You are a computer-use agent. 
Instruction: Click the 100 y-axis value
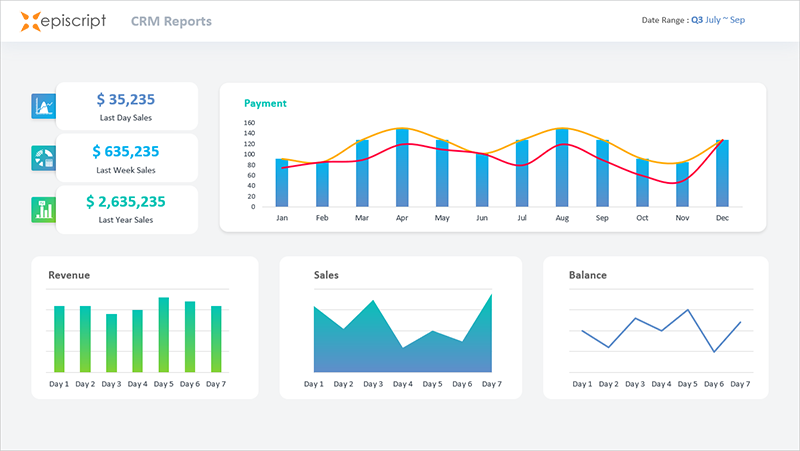(x=249, y=154)
